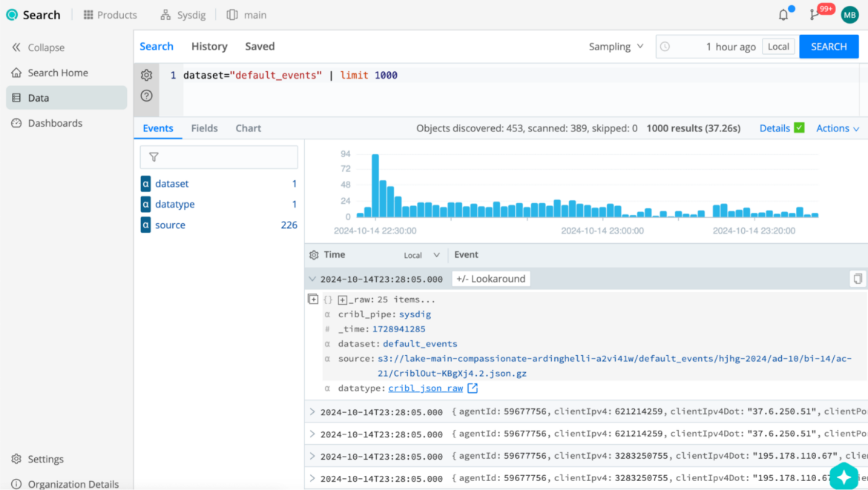Open the Actions dropdown
Viewport: 868px width, 490px height.
click(x=838, y=128)
